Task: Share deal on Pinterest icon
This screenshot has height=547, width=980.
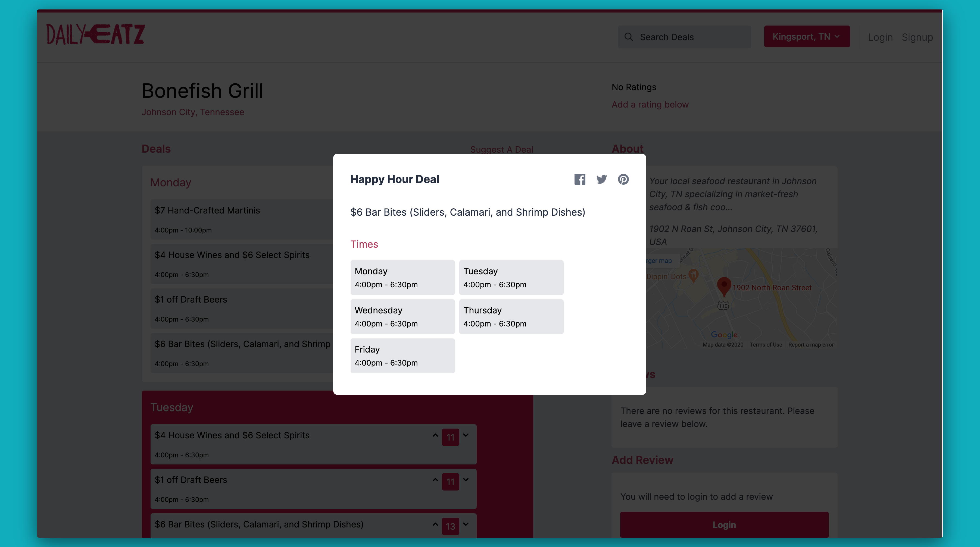Action: tap(623, 179)
